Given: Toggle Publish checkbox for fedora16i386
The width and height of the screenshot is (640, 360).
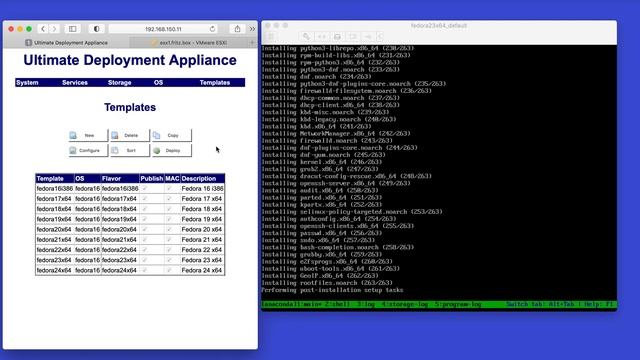Looking at the screenshot, I should coord(144,188).
